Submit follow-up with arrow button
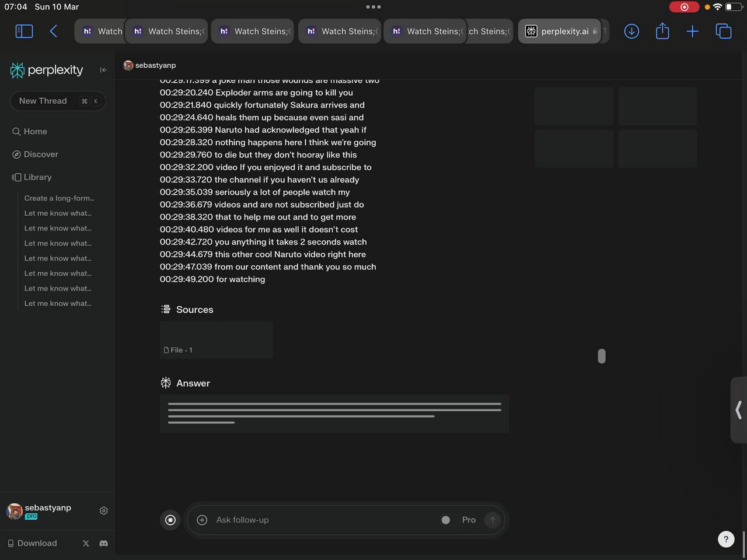 (493, 520)
